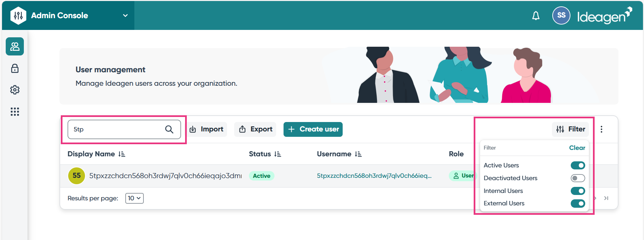
Task: Switch off the External Users toggle
Action: (577, 204)
